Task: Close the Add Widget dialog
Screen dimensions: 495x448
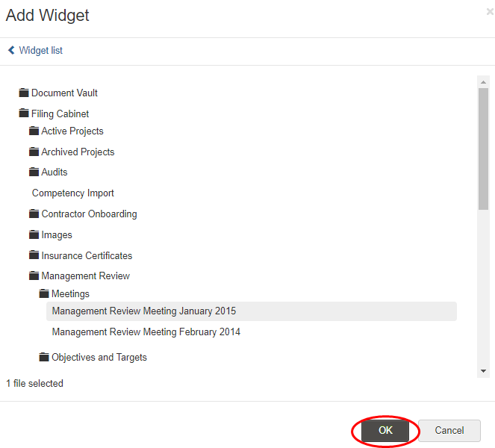Action: [489, 12]
